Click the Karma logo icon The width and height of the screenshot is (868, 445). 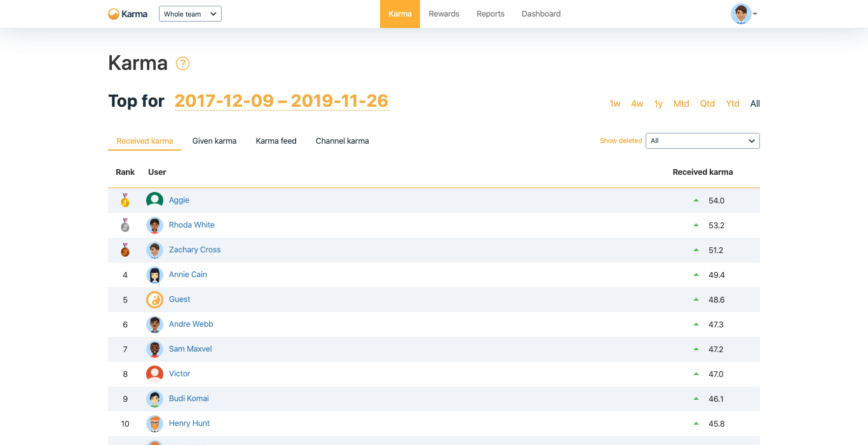pos(114,14)
